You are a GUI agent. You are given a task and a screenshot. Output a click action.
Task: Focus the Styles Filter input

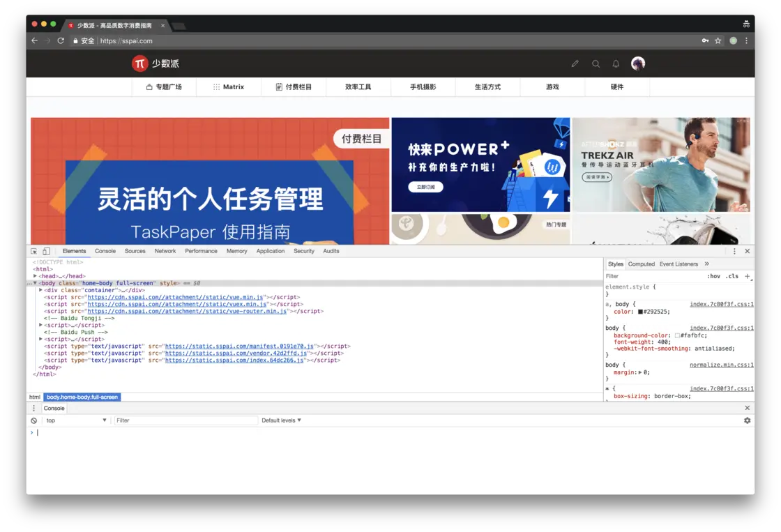654,277
